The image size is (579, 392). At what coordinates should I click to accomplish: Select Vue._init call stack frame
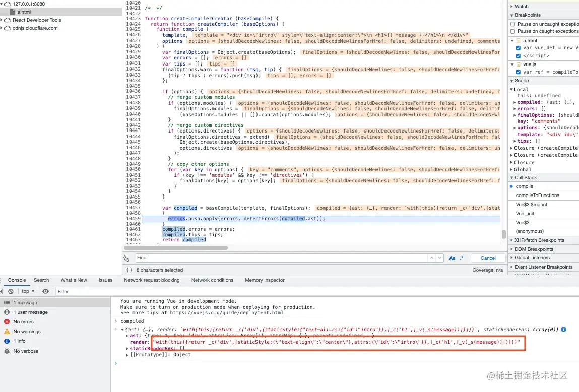[525, 213]
